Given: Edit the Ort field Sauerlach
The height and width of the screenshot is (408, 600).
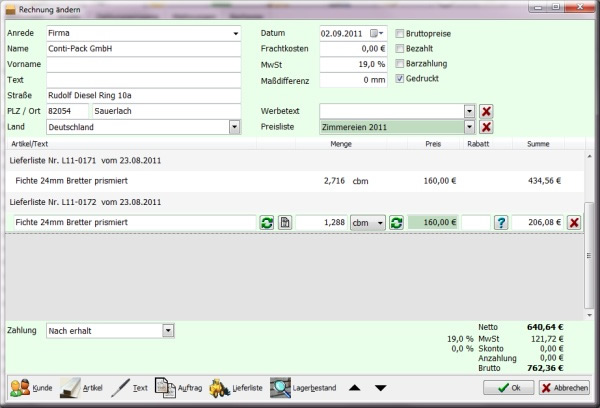Looking at the screenshot, I should pyautogui.click(x=167, y=111).
